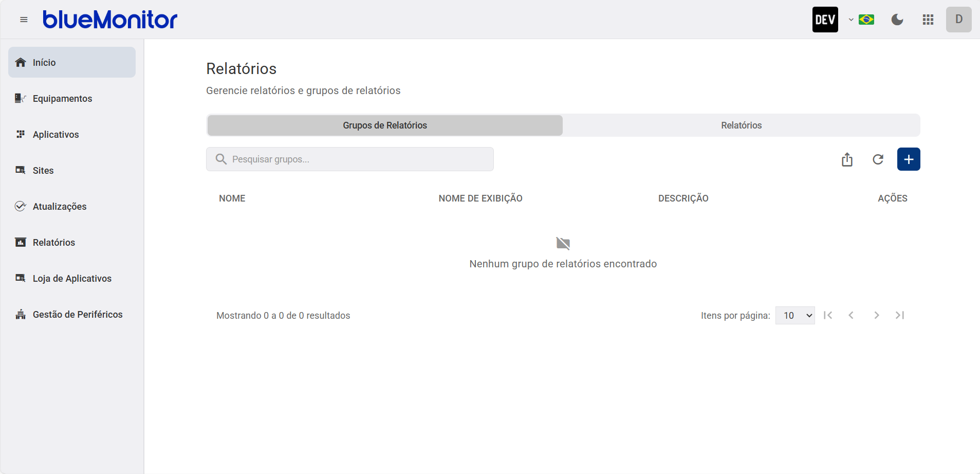Screen dimensions: 980x474
Task: Toggle dark mode with moon icon
Action: pos(897,20)
